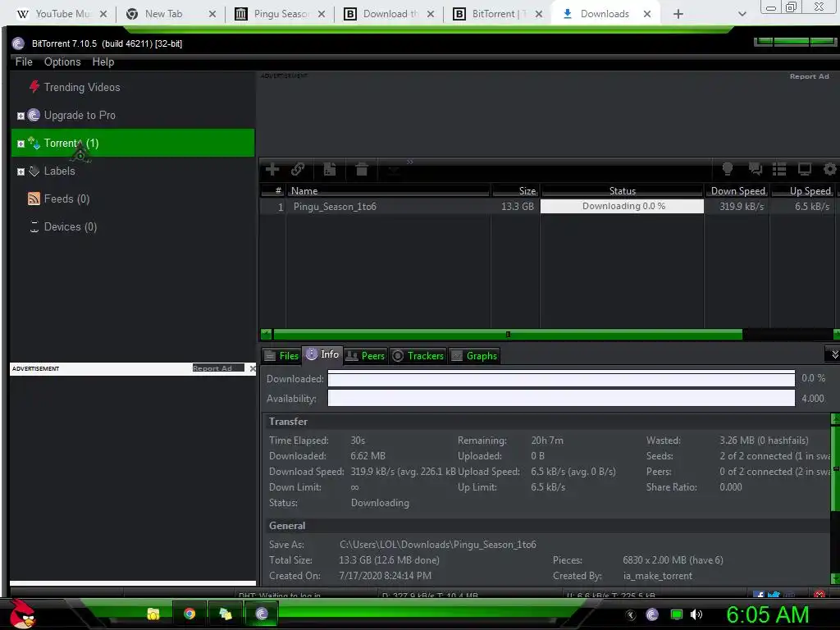Switch to Pingu Season browser tab

pyautogui.click(x=279, y=14)
